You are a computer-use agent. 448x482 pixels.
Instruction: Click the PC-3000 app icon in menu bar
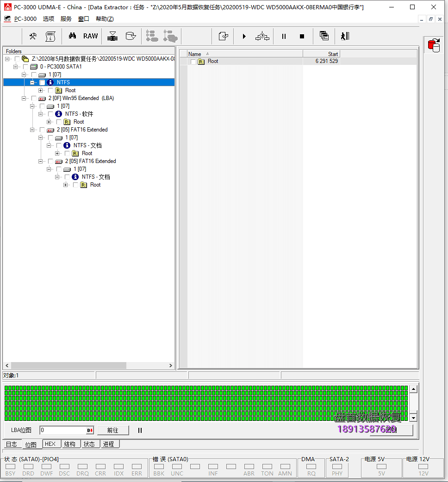click(x=7, y=19)
